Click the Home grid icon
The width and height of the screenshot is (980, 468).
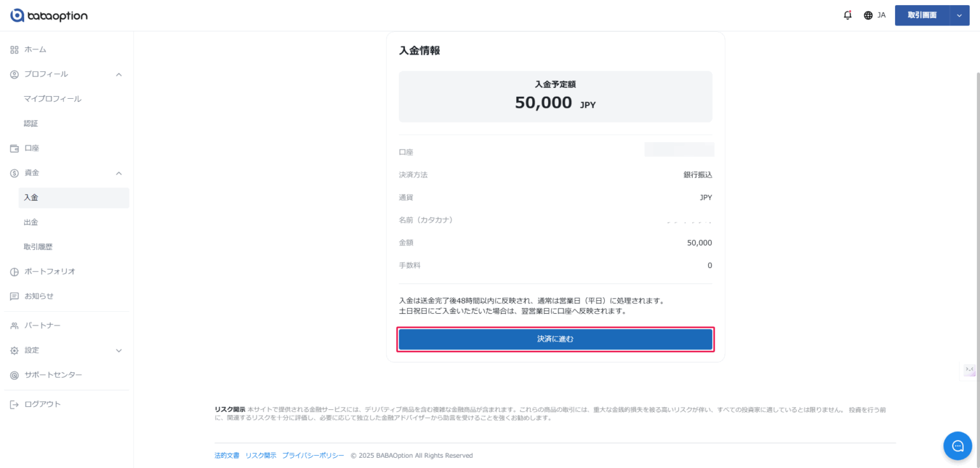(15, 50)
